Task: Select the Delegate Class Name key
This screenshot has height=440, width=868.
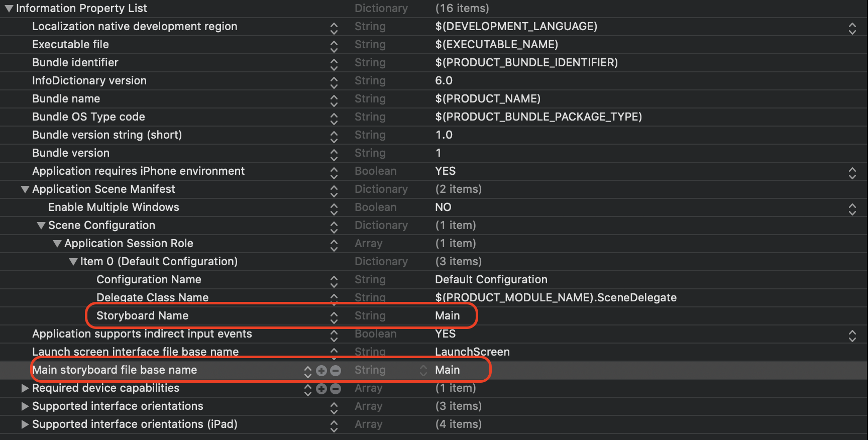Action: (152, 298)
